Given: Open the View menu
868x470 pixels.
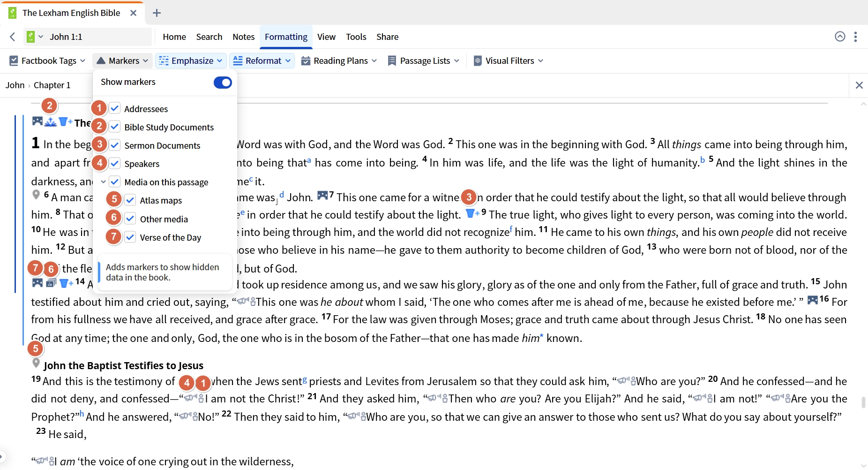Looking at the screenshot, I should (326, 37).
